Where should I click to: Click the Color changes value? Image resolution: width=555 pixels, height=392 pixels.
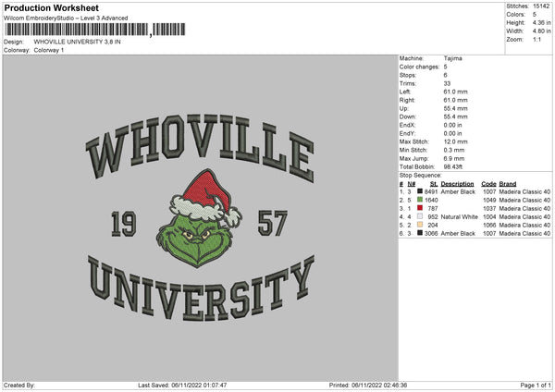pos(445,67)
